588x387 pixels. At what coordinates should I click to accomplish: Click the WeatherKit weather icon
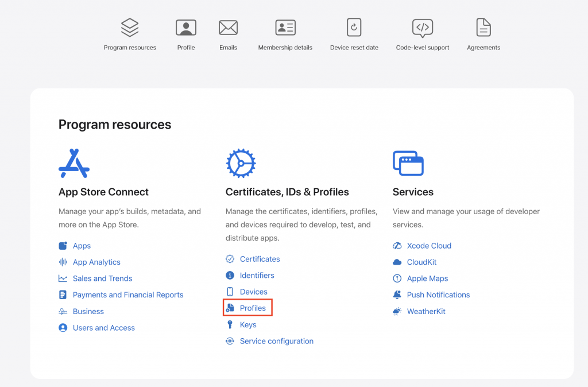(x=397, y=311)
